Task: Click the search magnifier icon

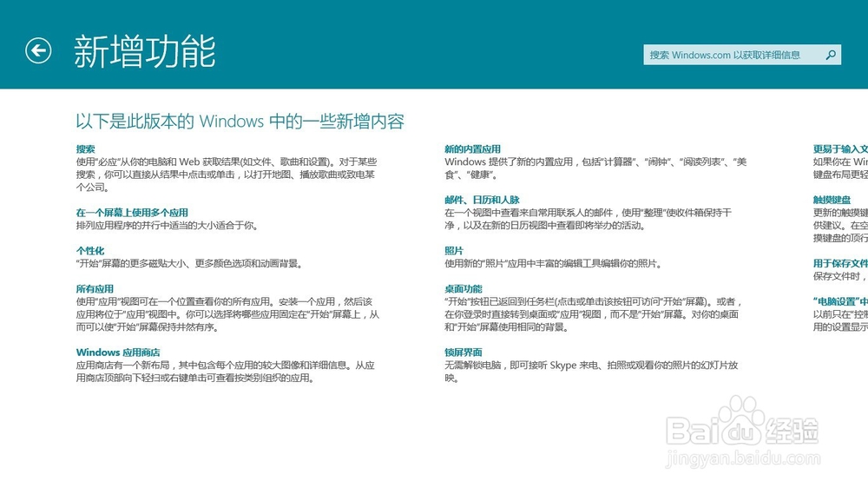Action: tap(831, 55)
